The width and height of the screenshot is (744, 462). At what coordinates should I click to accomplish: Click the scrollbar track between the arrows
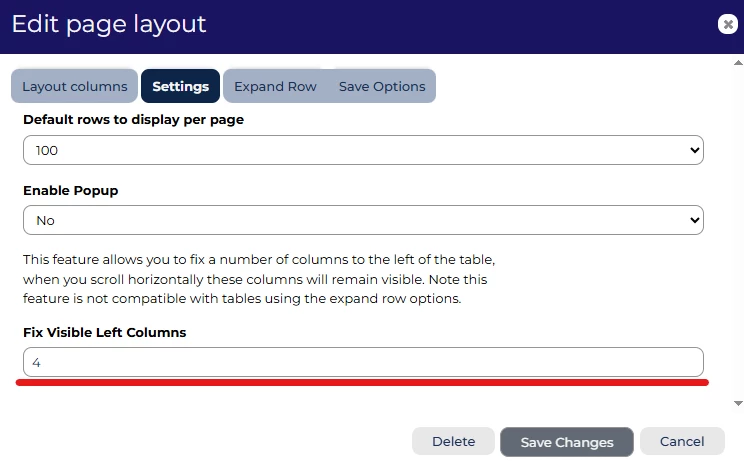coord(738,230)
